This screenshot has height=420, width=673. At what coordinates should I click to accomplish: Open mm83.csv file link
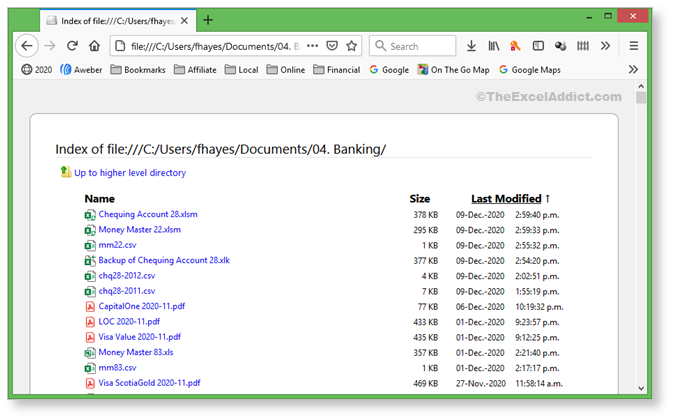click(x=117, y=368)
